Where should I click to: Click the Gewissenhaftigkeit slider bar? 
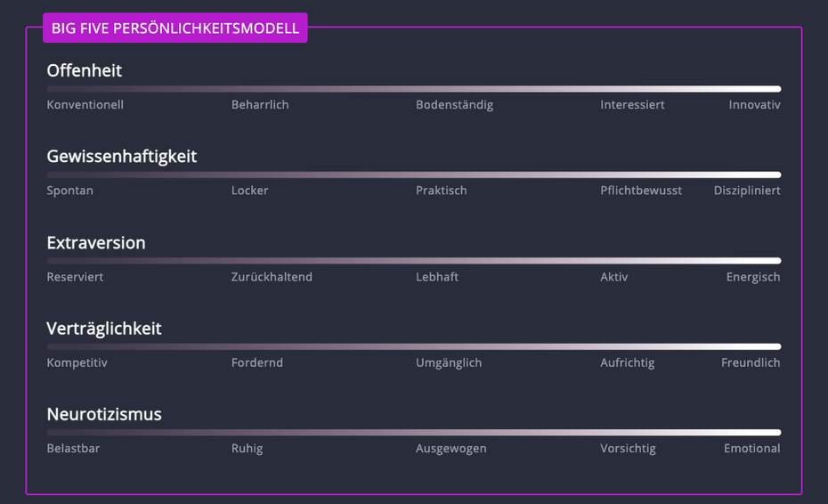coord(414,175)
